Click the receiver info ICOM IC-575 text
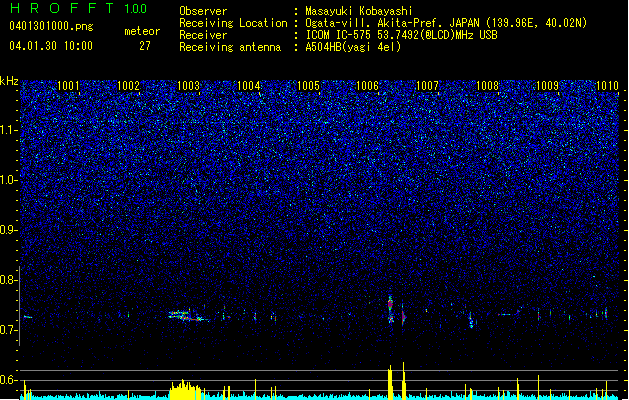Viewport: 629px width, 400px height. point(402,35)
